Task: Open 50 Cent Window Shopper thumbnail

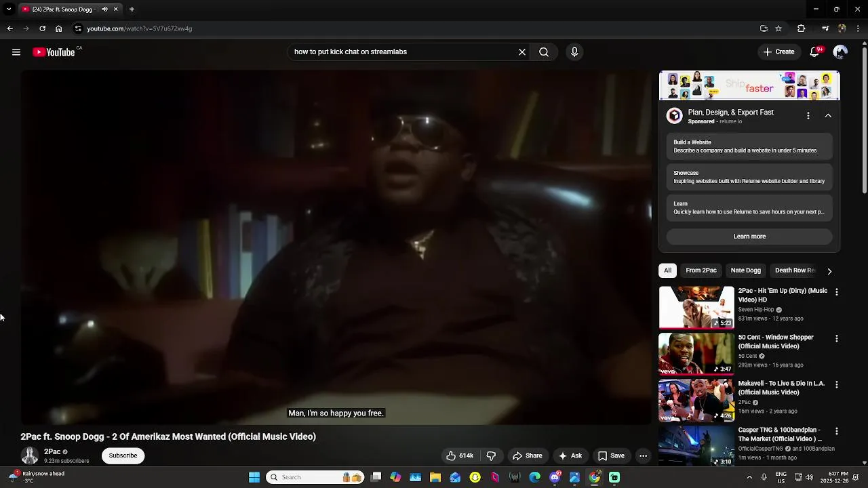Action: tap(696, 354)
